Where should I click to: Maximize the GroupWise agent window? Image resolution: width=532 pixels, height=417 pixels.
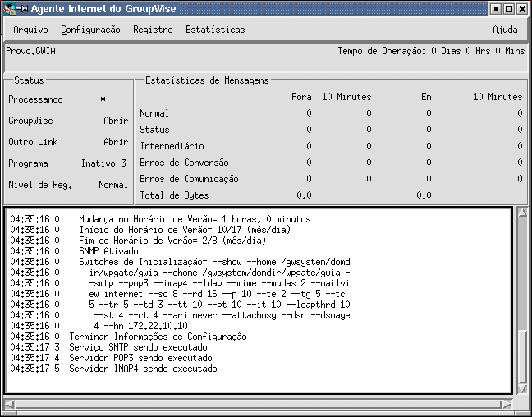click(509, 8)
